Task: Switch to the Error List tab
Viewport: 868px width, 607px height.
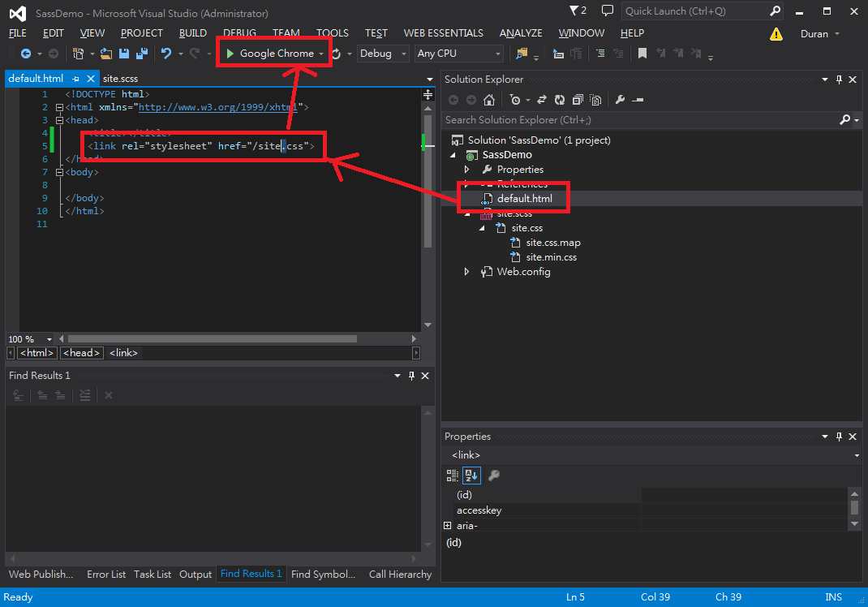Action: coord(106,575)
